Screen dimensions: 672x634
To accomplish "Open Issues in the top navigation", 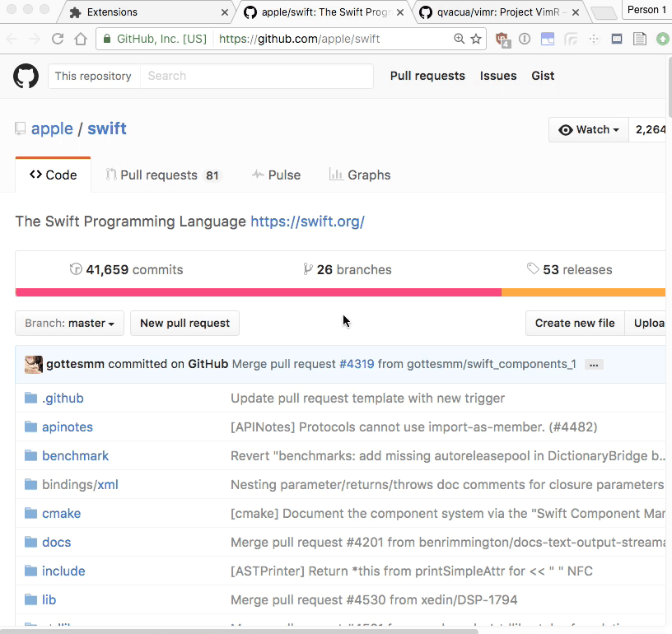I will click(498, 76).
